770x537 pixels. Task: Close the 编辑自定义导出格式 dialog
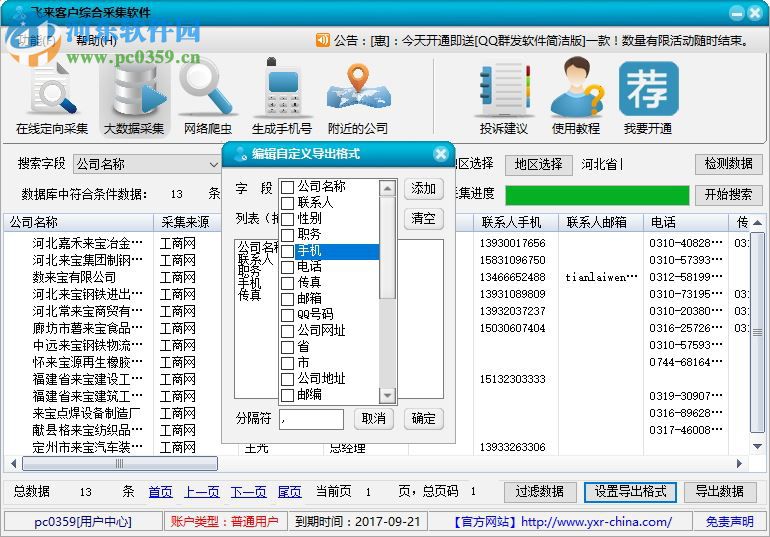(x=442, y=154)
